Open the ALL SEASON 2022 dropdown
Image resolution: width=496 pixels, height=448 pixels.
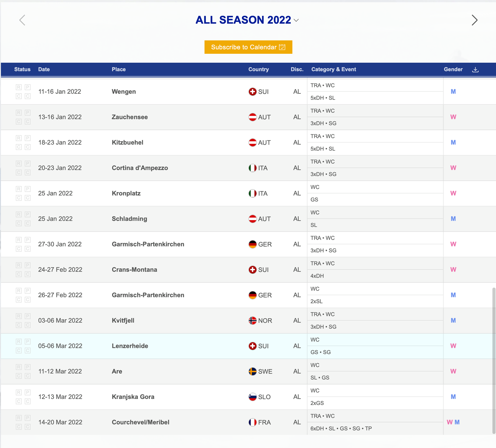click(x=247, y=20)
